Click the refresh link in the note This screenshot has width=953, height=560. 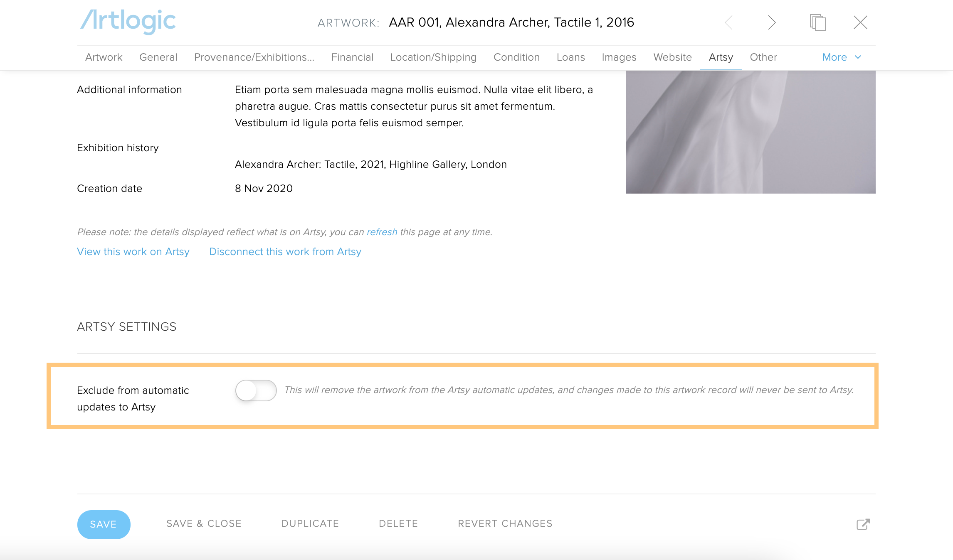(x=382, y=232)
